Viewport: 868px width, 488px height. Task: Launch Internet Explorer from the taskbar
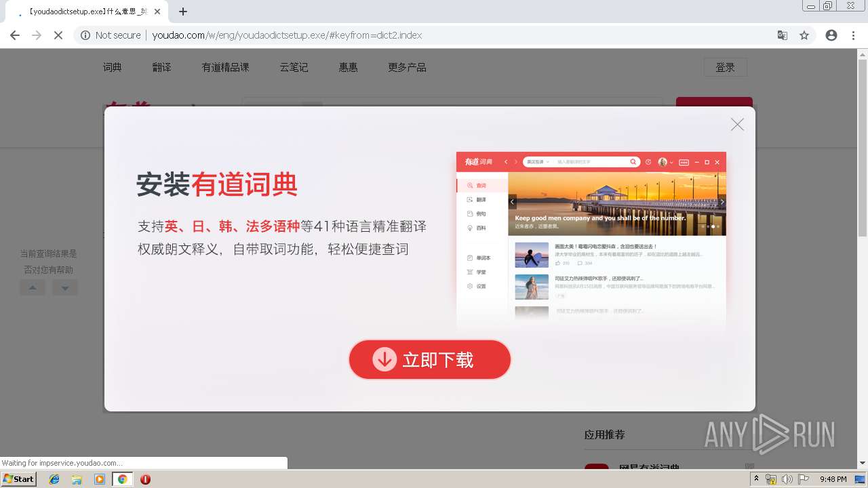pyautogui.click(x=54, y=479)
